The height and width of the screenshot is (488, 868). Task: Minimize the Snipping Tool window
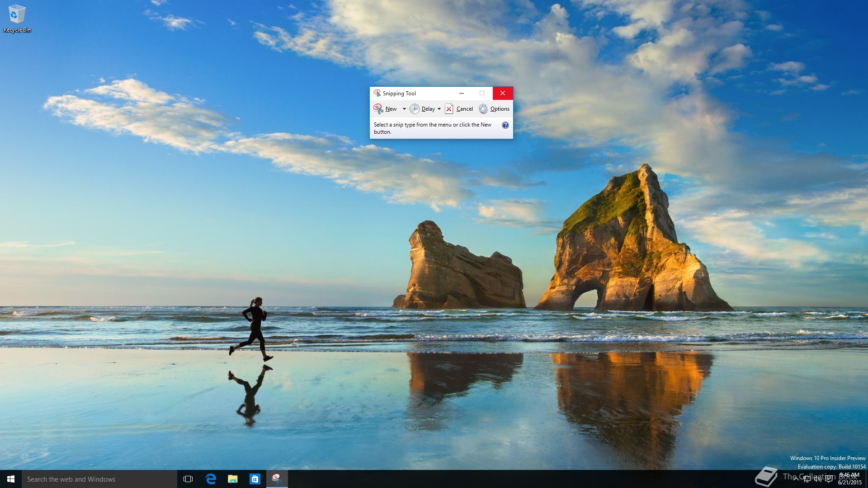(x=462, y=93)
